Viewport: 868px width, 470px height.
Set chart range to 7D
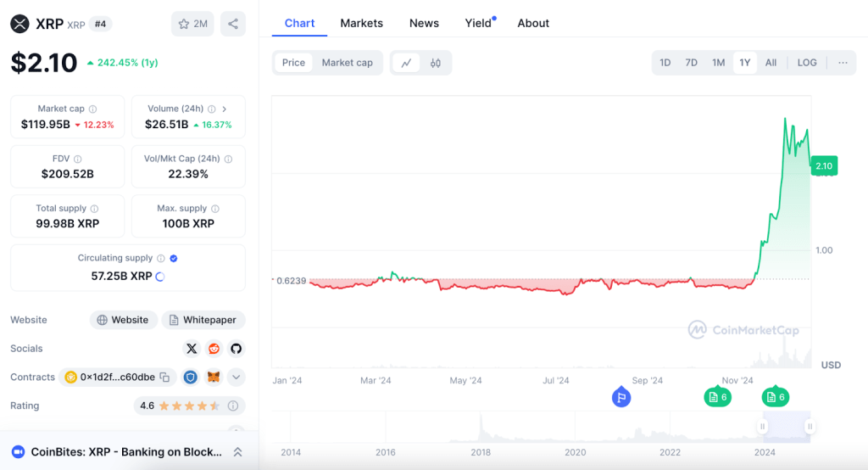691,63
